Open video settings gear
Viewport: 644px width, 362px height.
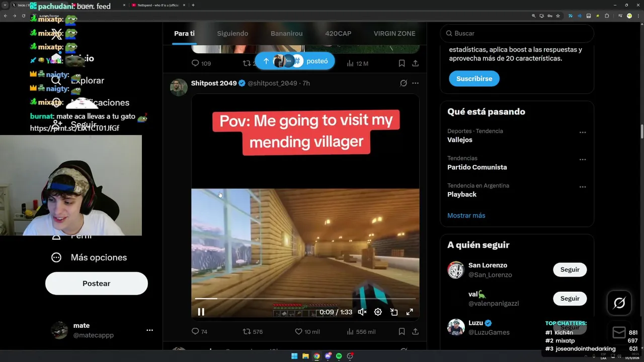[x=378, y=312]
